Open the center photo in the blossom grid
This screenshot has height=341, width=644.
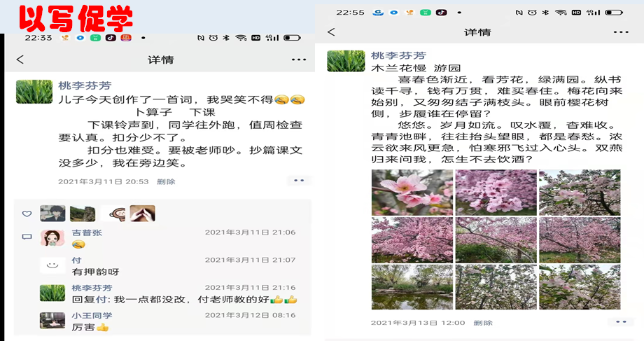click(x=496, y=239)
